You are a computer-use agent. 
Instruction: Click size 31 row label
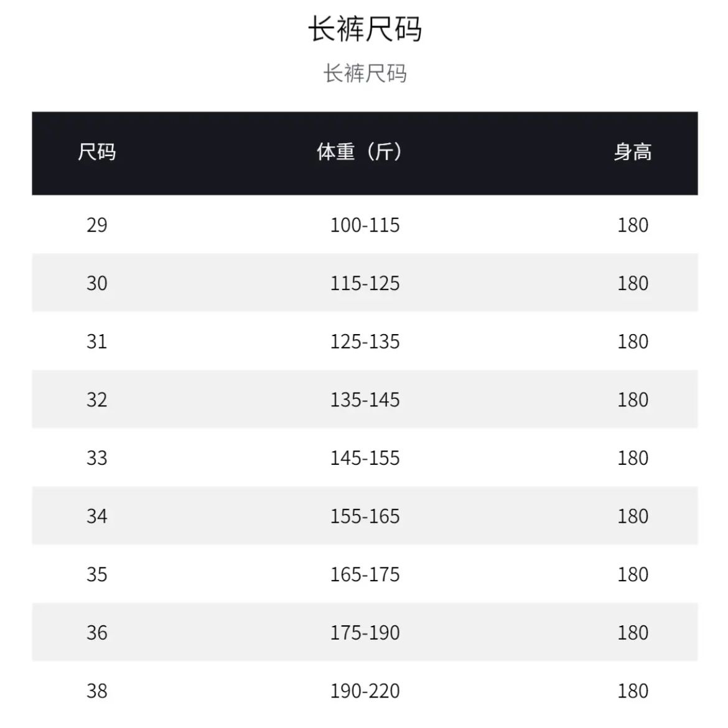(x=96, y=342)
